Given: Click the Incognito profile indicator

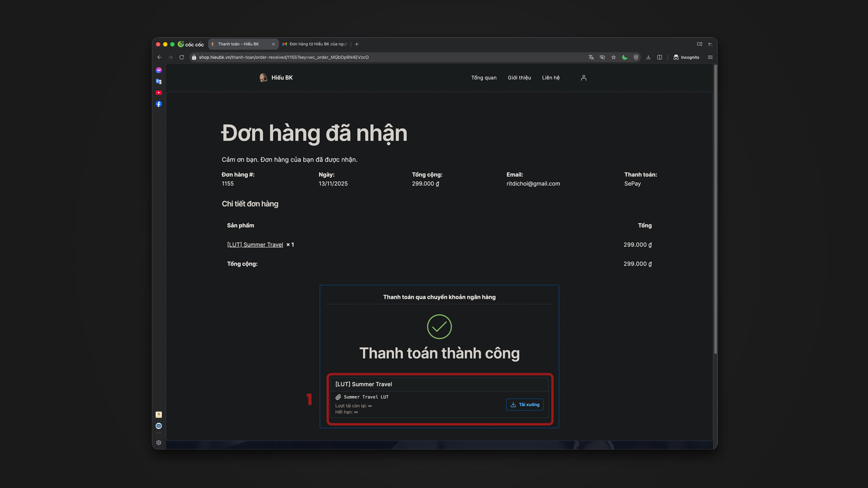Looking at the screenshot, I should pyautogui.click(x=686, y=57).
